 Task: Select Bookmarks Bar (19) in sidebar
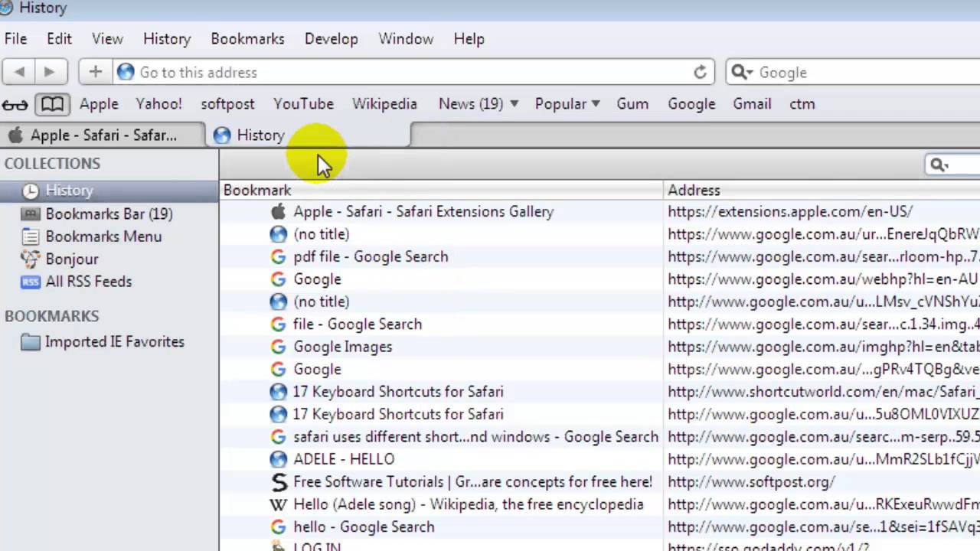pos(109,214)
